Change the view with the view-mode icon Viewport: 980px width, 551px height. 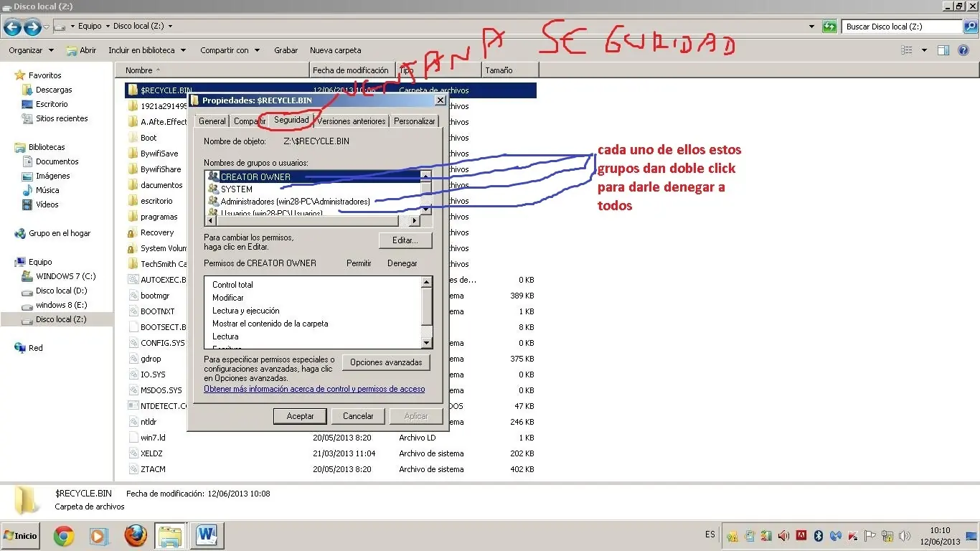pos(907,50)
